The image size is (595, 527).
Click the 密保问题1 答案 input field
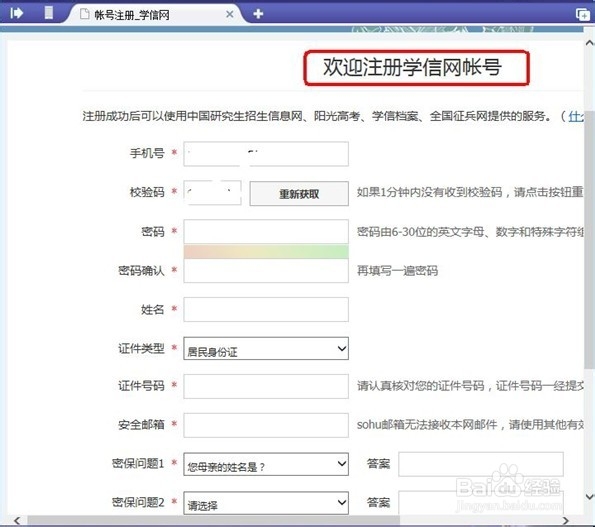click(481, 464)
